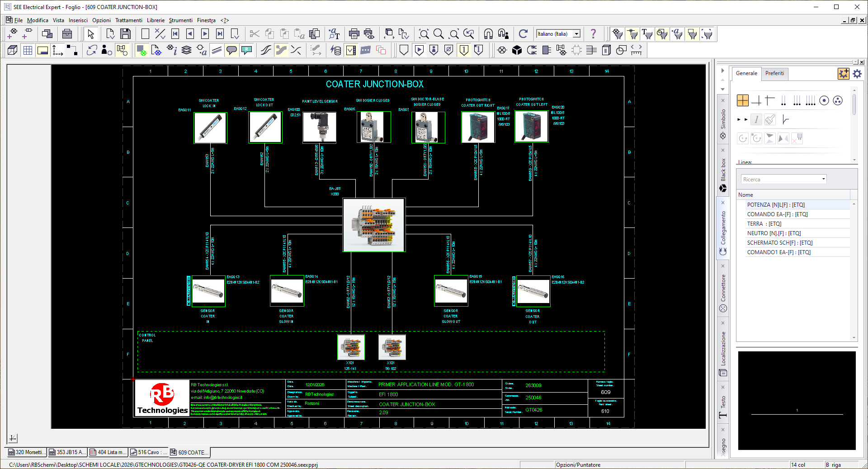Viewport: 868px width, 469px height.
Task: Click the central terminal block image in schematic
Action: pos(374,225)
